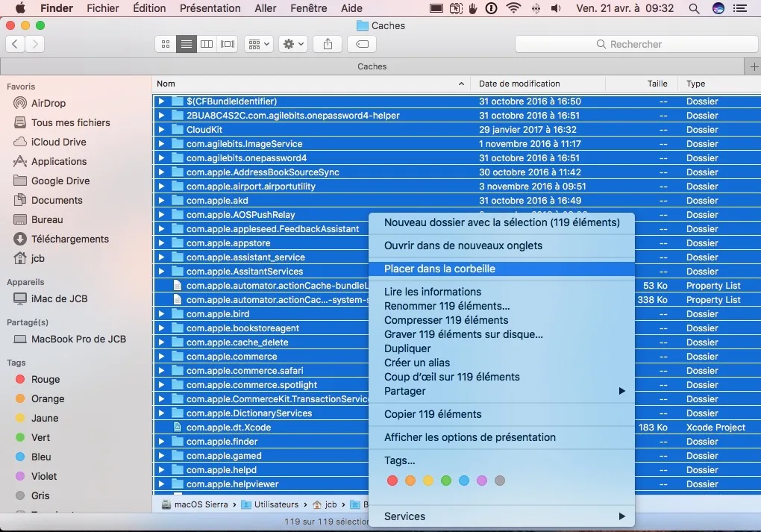The width and height of the screenshot is (761, 532).
Task: Choose Renommer 119 éléments
Action: click(502, 306)
